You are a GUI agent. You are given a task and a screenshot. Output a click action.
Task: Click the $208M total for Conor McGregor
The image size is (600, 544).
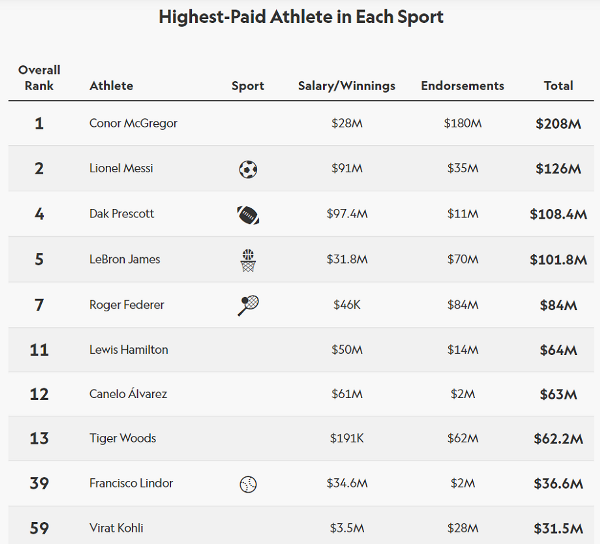[558, 124]
